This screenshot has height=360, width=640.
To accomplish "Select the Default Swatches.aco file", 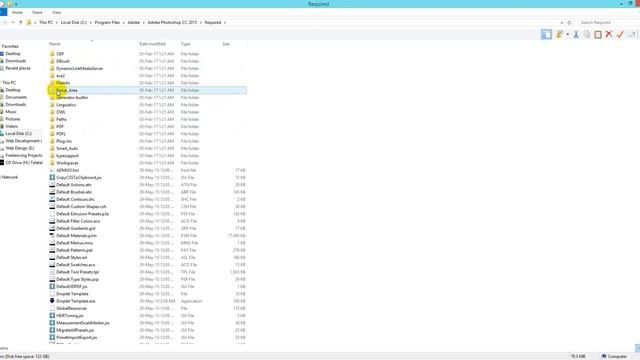I will [x=76, y=265].
